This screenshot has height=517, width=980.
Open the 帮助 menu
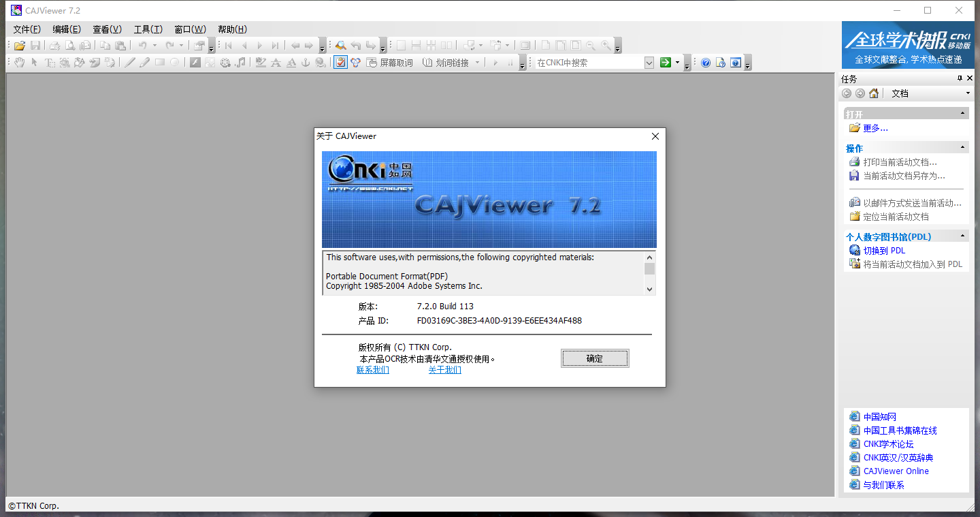click(x=231, y=29)
